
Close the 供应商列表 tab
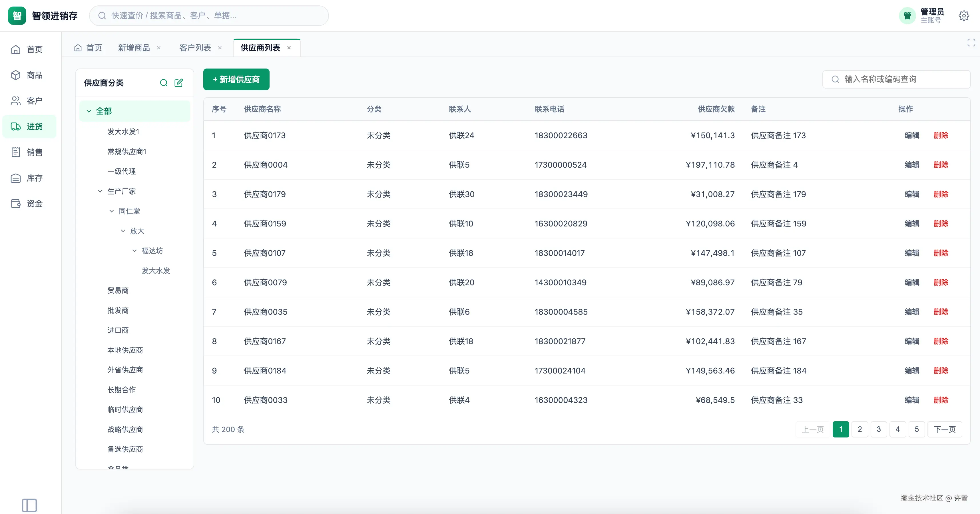pos(289,48)
